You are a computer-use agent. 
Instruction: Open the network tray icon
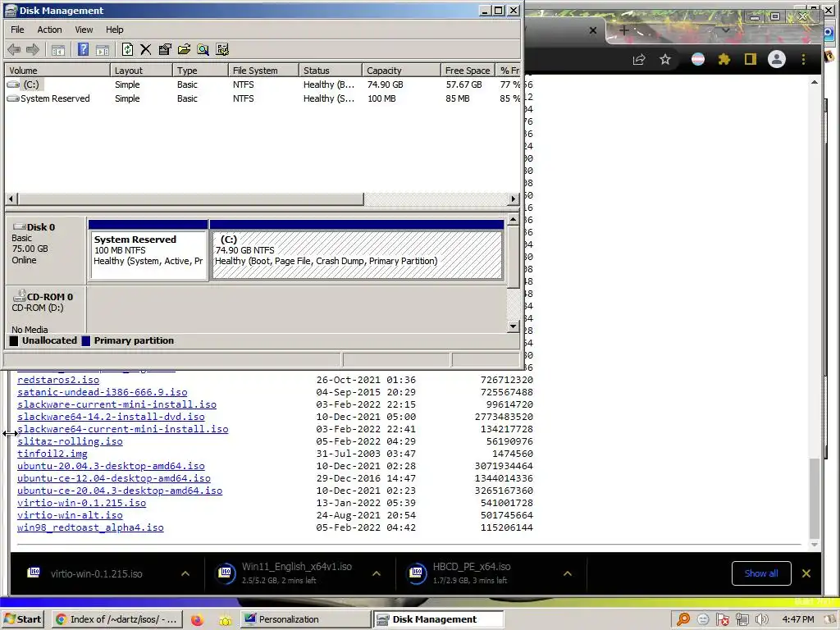(x=742, y=620)
